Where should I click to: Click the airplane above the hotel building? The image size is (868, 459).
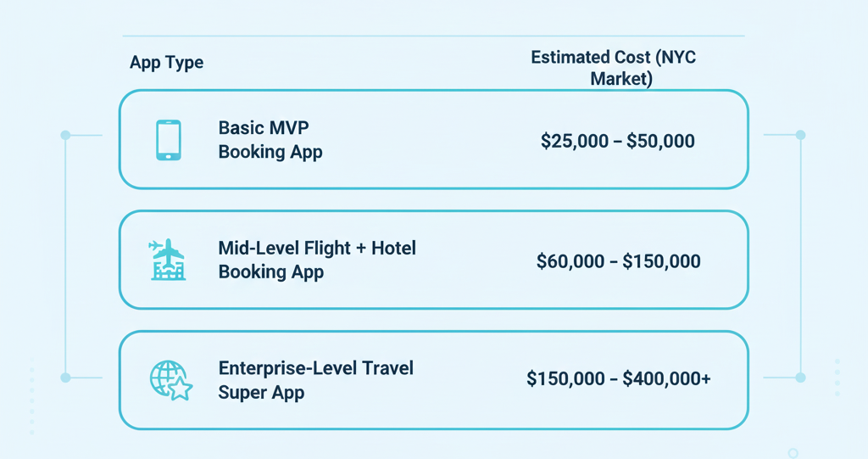pyautogui.click(x=167, y=249)
